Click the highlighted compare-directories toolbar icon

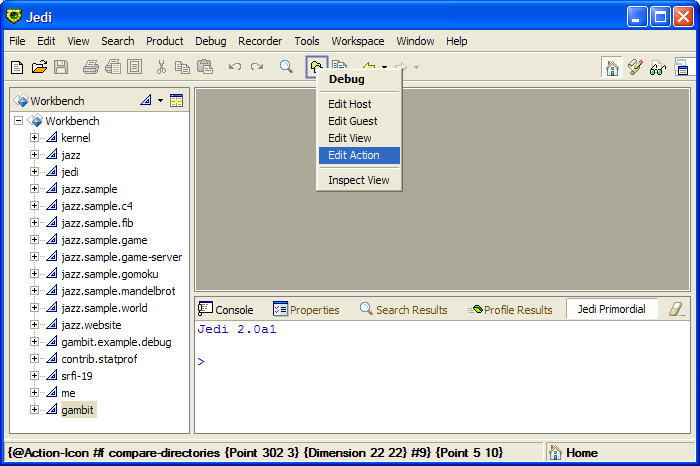click(317, 67)
